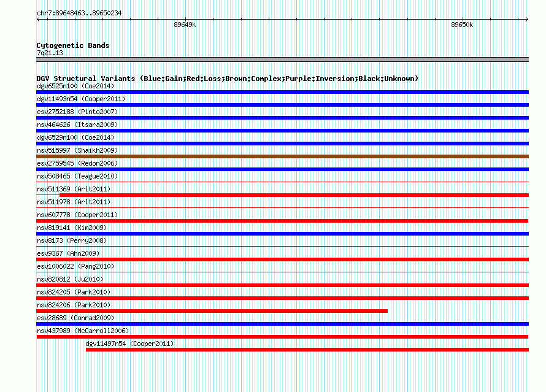Screen dimensions: 546x392
Task: Click the right arrow on the ruler
Action: click(x=527, y=20)
